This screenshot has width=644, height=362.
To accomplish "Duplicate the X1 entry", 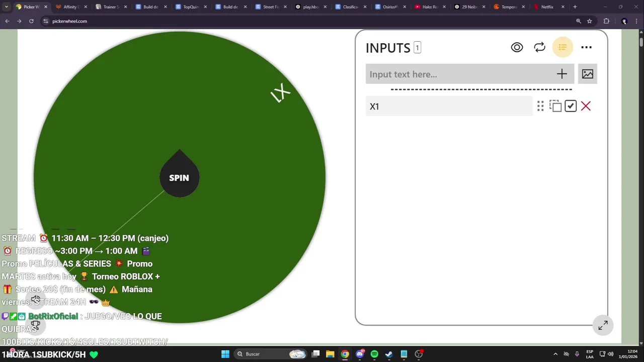I will pos(555,106).
